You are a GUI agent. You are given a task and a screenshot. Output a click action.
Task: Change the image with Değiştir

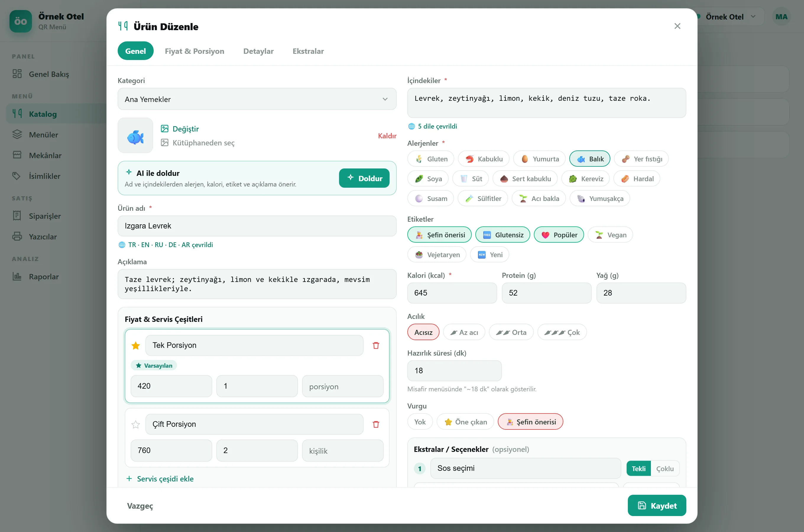point(180,129)
